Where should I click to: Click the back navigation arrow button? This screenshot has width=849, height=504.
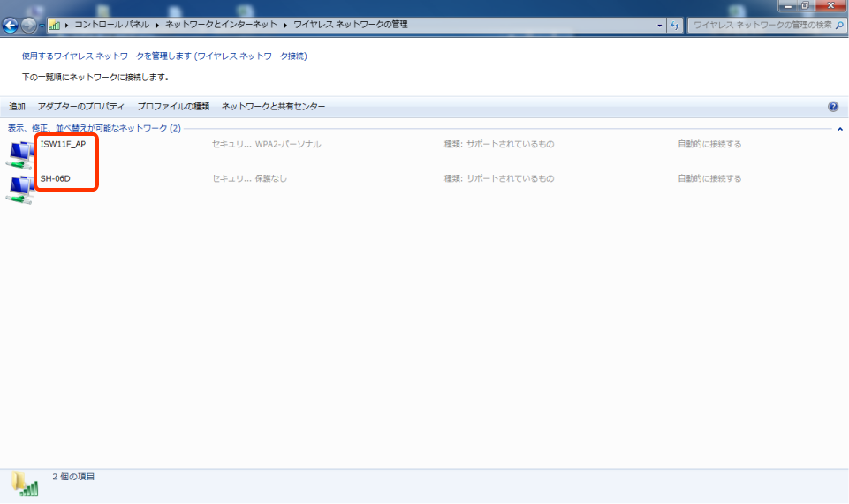click(11, 25)
